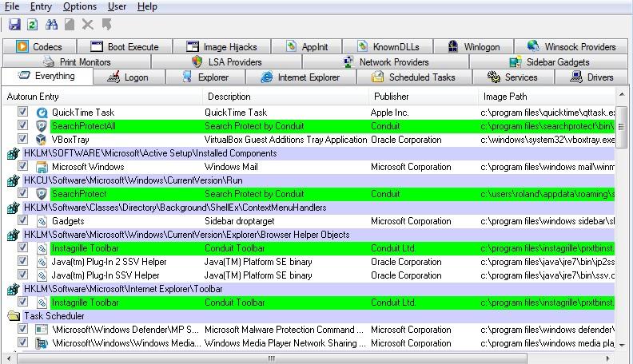Click the Find binoculars icon
The image size is (633, 364).
coord(51,25)
